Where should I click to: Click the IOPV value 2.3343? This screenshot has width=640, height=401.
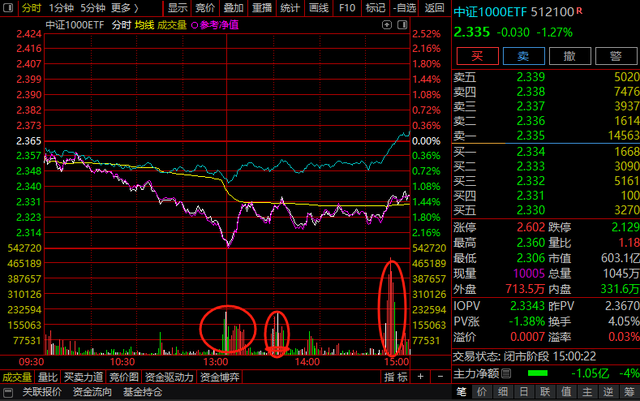coord(527,305)
